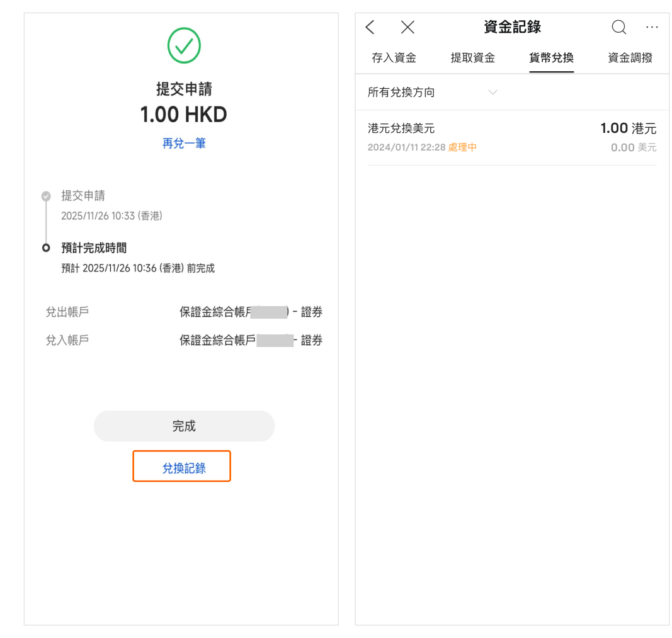Open the 資金調撥 tab
The height and width of the screenshot is (638, 672).
coord(630,58)
